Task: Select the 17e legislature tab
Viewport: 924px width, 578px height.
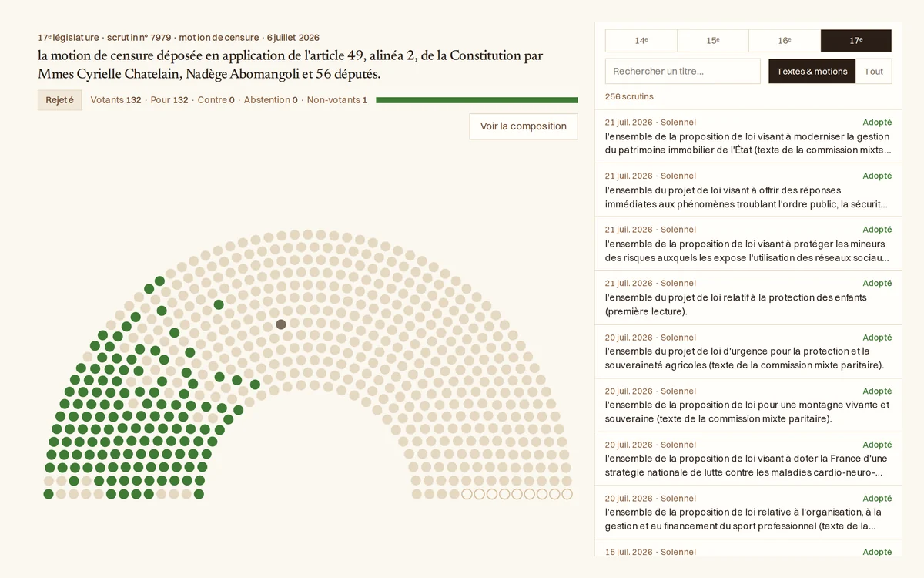Action: tap(856, 41)
